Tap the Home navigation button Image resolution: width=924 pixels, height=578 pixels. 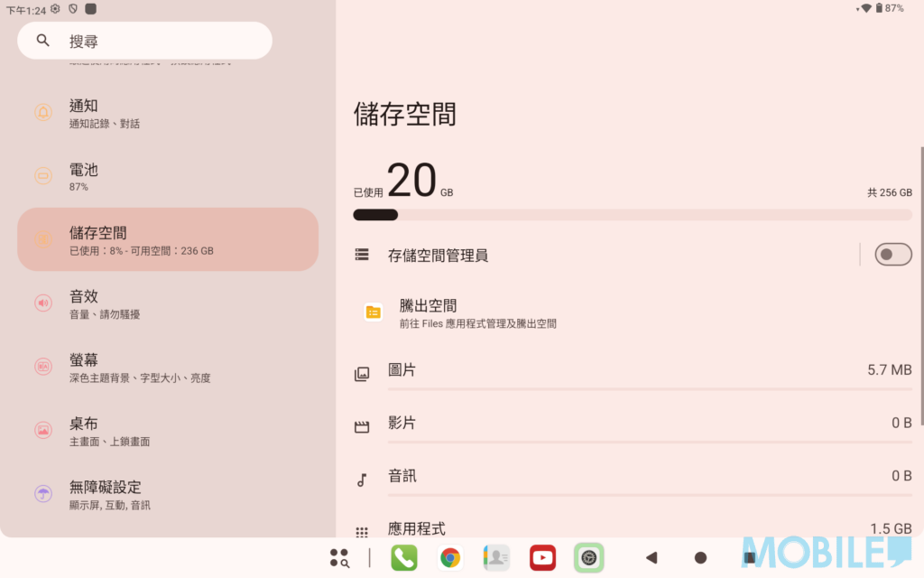click(700, 558)
